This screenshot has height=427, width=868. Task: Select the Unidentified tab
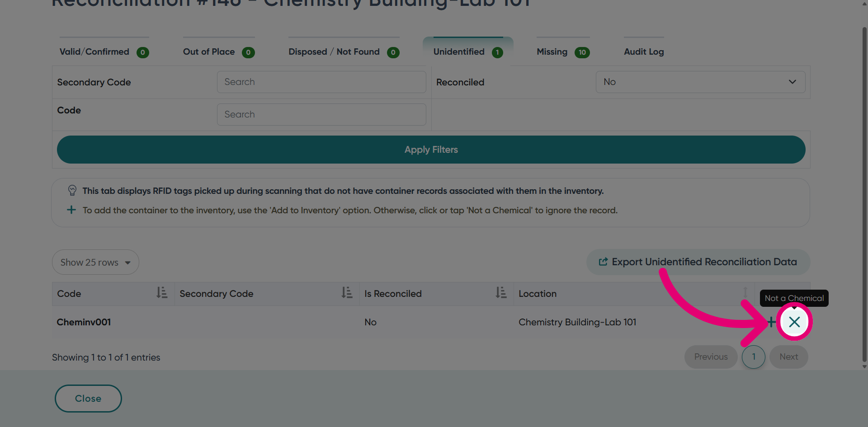468,52
